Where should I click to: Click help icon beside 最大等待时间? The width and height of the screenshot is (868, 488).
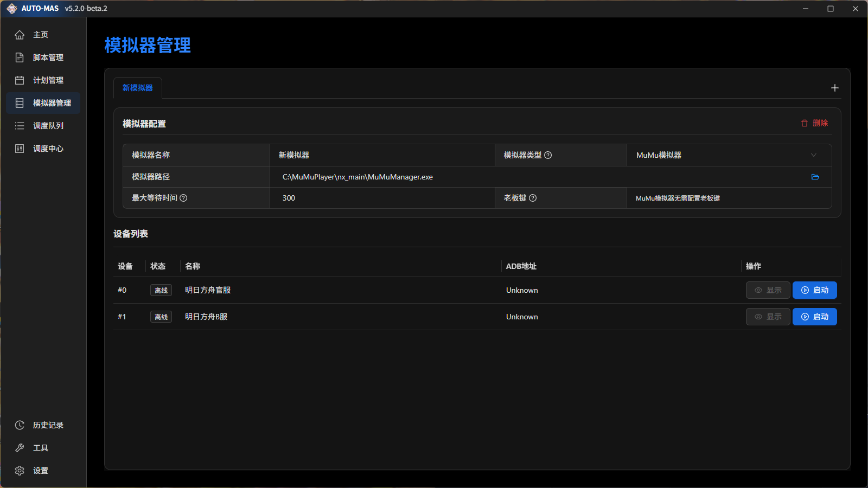[x=183, y=198]
